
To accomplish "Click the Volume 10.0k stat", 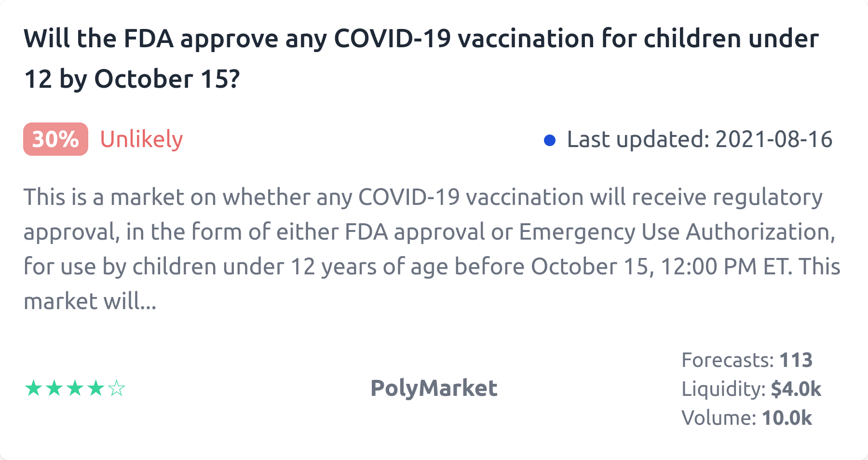I will pos(787,418).
